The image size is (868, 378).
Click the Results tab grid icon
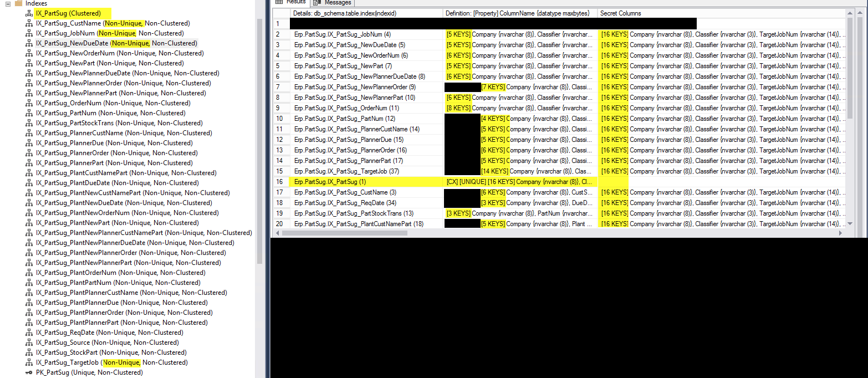pos(279,2)
